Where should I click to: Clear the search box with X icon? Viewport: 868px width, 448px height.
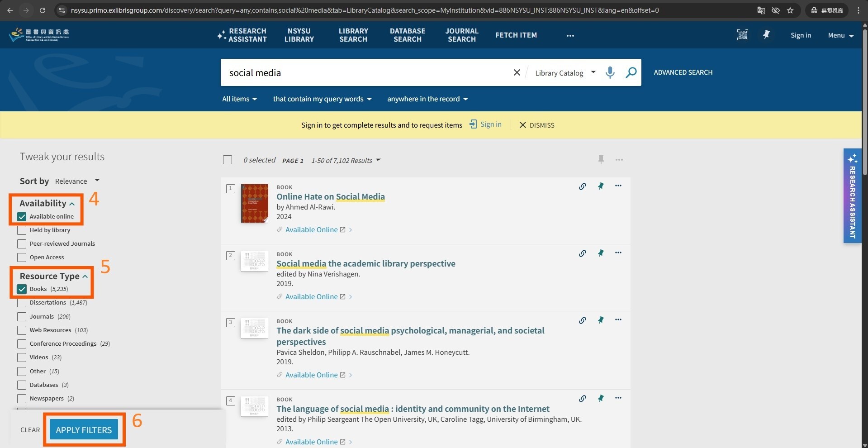(x=517, y=72)
